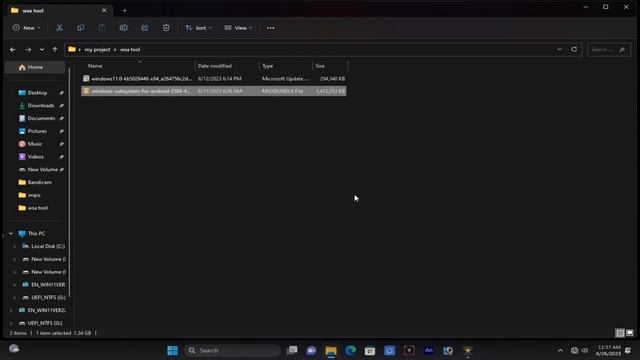Open the clock and date flyout
Viewport: 640px width, 360px height.
click(609, 350)
